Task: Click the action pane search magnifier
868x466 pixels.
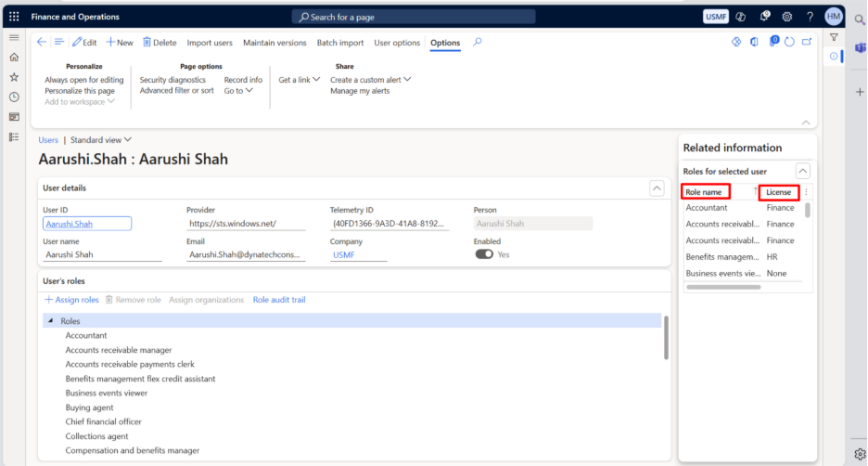Action: tap(478, 42)
